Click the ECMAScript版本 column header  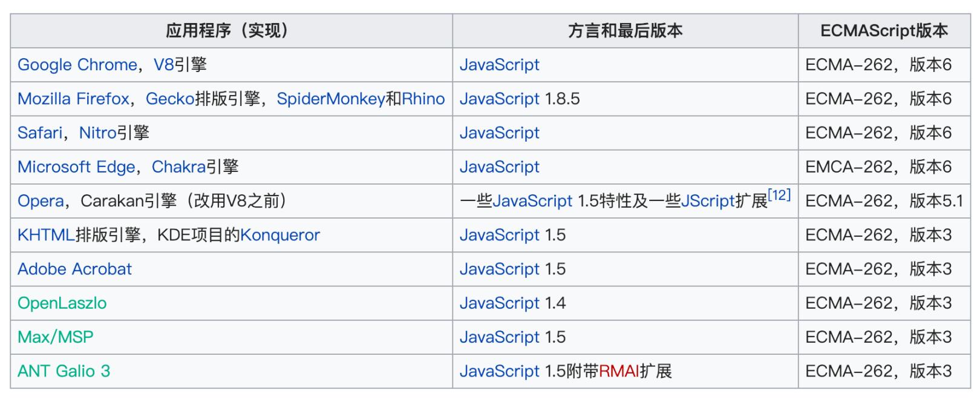pyautogui.click(x=884, y=31)
